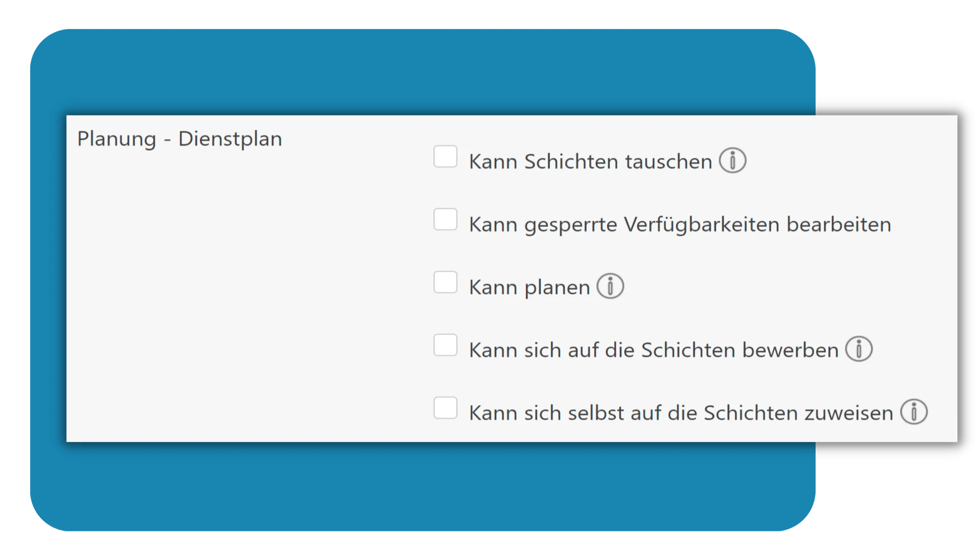This screenshot has height=560, width=978.
Task: Click the "Planung - Dienstplan" section heading
Action: point(179,138)
